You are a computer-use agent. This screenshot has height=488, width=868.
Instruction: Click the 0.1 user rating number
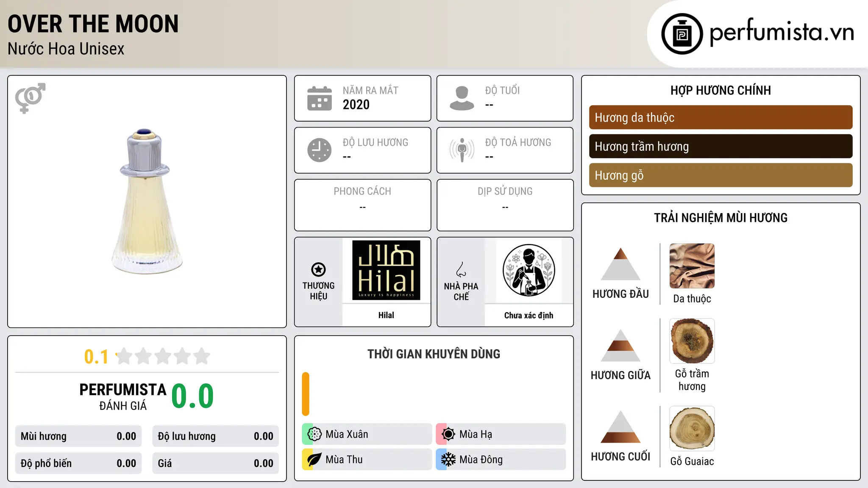pyautogui.click(x=96, y=357)
